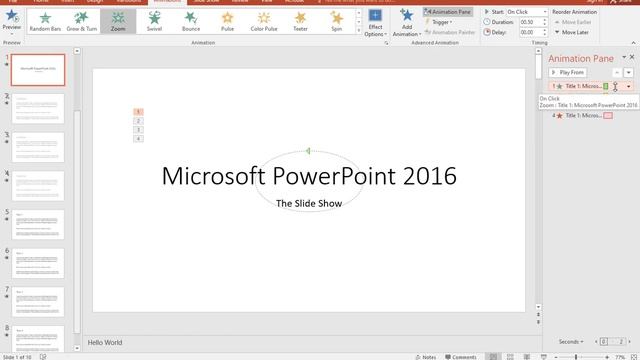Toggle the Animation Pane button
The image size is (640, 360).
click(x=448, y=12)
